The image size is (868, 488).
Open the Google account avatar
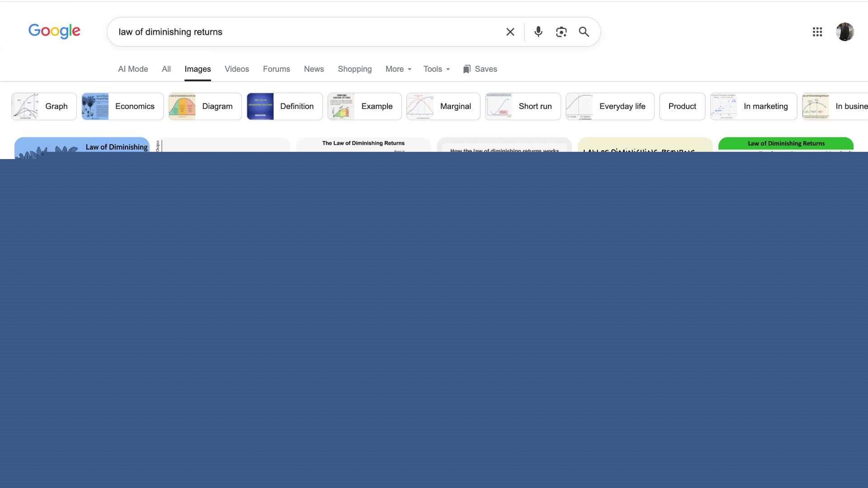844,32
